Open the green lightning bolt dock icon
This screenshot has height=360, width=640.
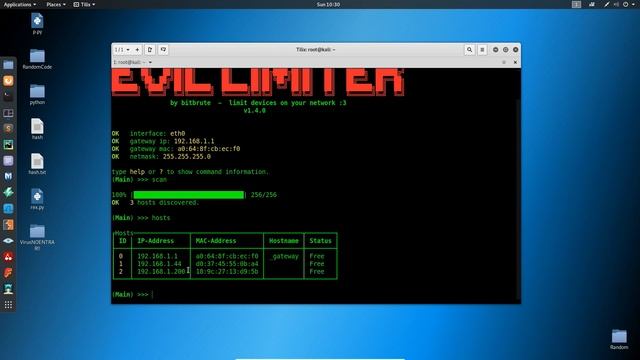(x=8, y=192)
